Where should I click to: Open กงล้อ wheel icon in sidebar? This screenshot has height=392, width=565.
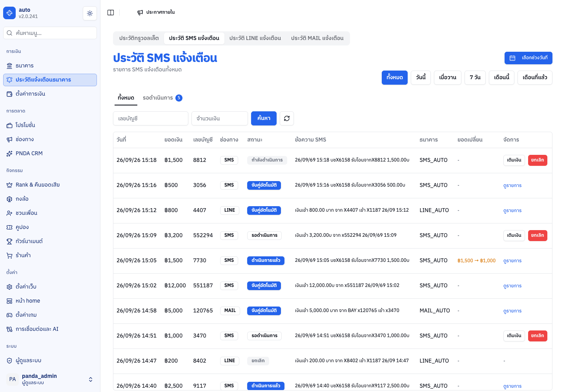9,199
